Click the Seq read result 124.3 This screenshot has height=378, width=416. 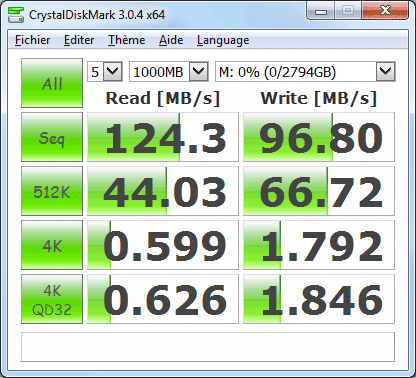(163, 137)
